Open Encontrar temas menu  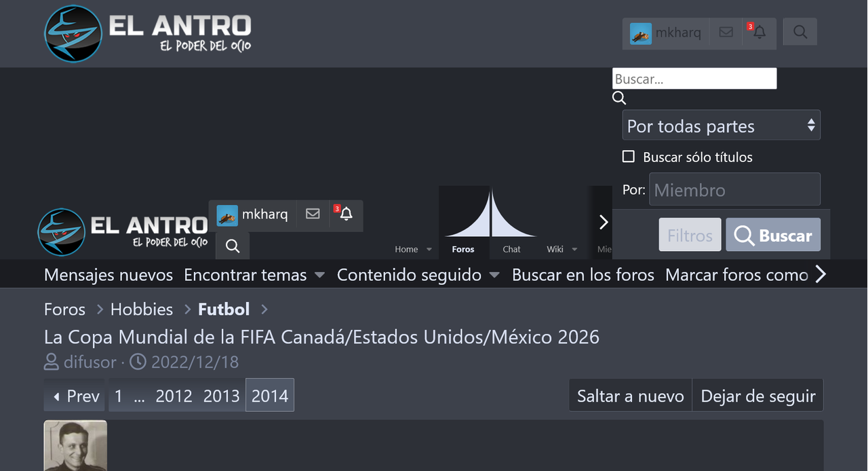click(x=245, y=275)
